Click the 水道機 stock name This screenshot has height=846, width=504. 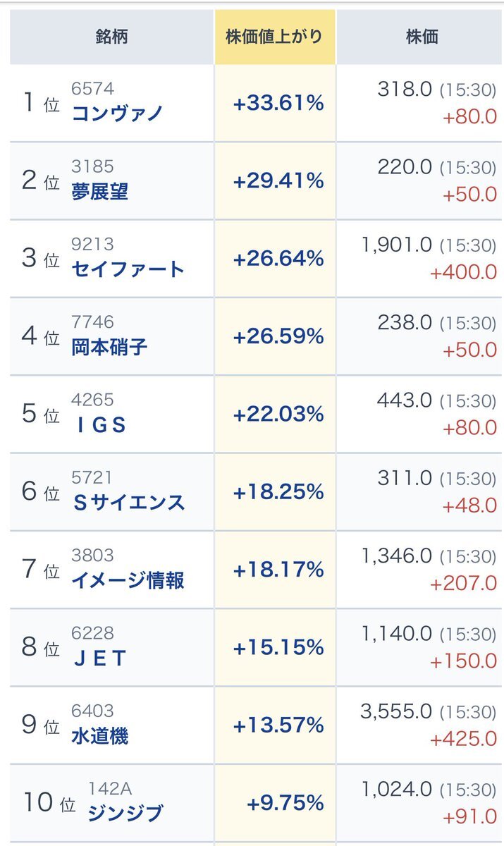point(100,736)
